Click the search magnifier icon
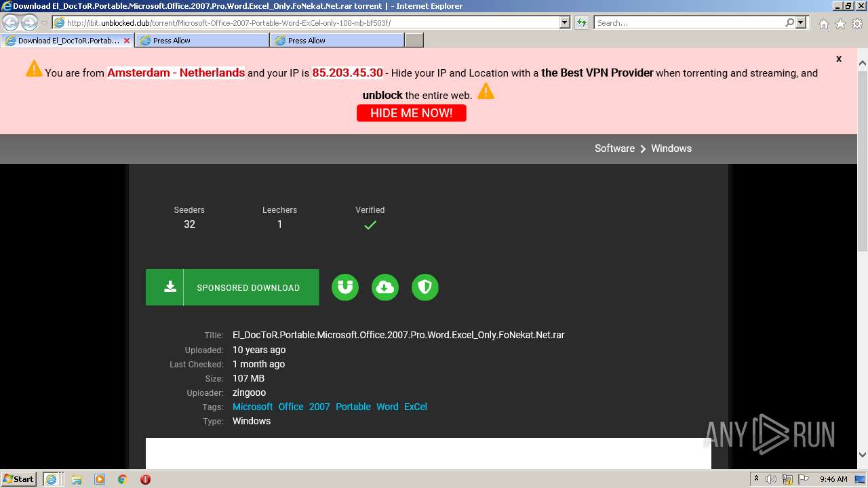 coord(789,22)
